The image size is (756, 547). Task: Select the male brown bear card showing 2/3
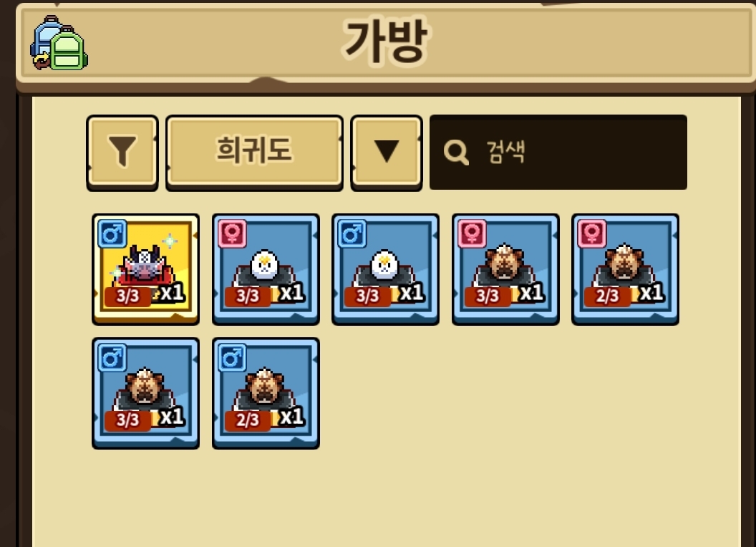tap(266, 393)
